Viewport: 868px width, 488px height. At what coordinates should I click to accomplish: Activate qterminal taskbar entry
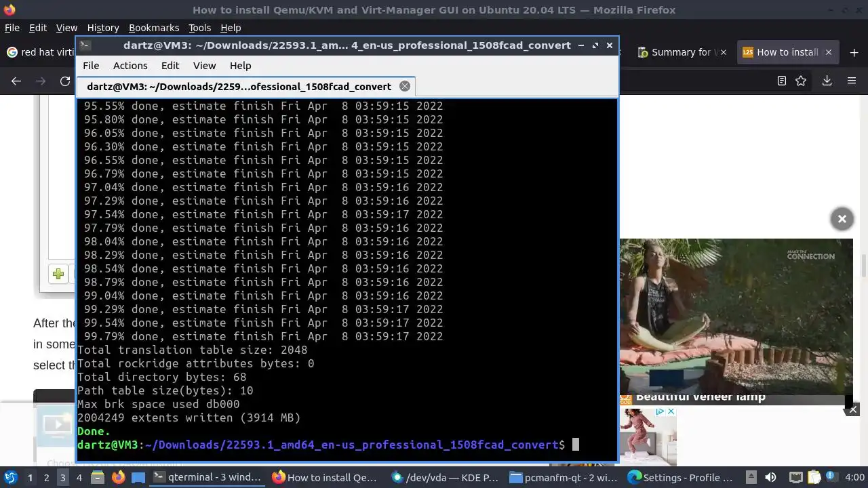point(208,478)
